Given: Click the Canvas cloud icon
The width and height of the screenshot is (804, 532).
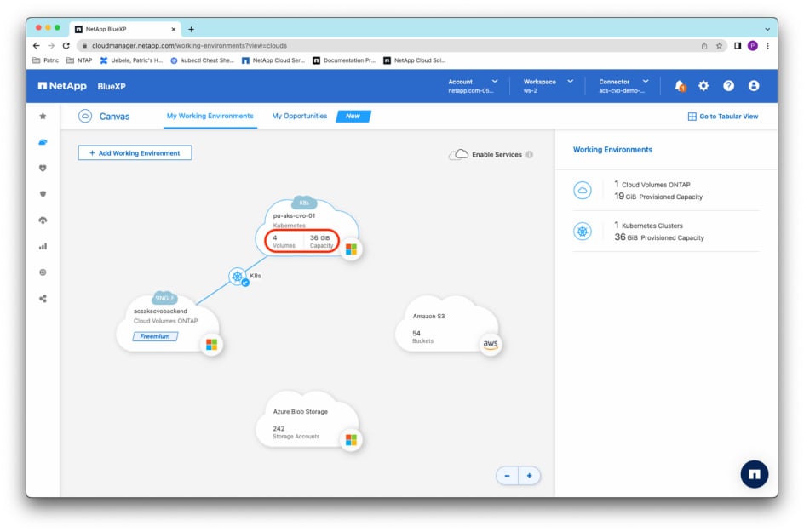Looking at the screenshot, I should [x=85, y=117].
